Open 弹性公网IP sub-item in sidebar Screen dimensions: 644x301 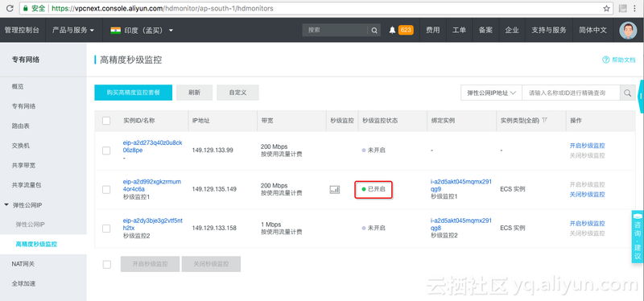31,225
